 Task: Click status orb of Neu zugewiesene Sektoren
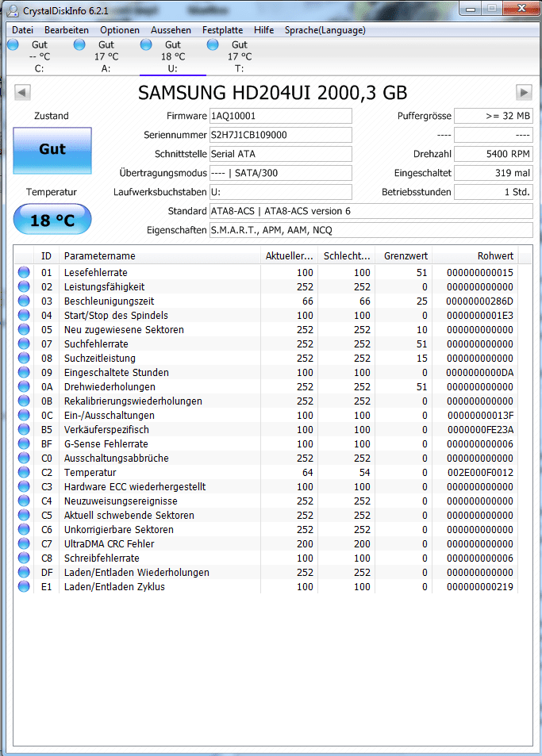click(x=24, y=330)
